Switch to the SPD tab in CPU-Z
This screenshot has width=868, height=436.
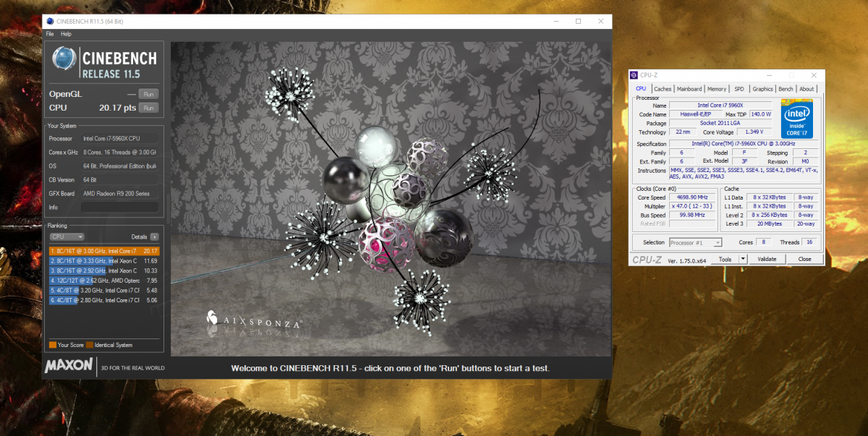739,89
